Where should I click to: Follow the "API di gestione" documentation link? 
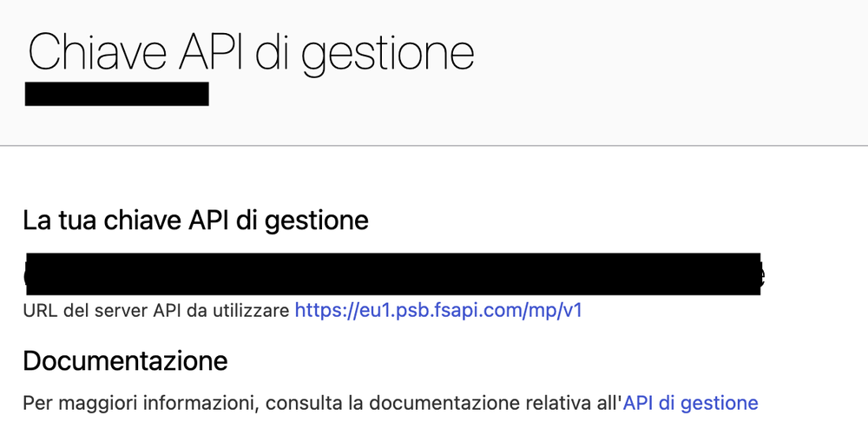pos(691,403)
